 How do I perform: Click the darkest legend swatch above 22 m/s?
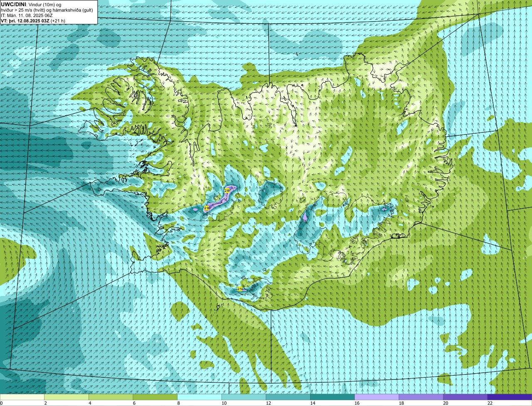point(510,397)
